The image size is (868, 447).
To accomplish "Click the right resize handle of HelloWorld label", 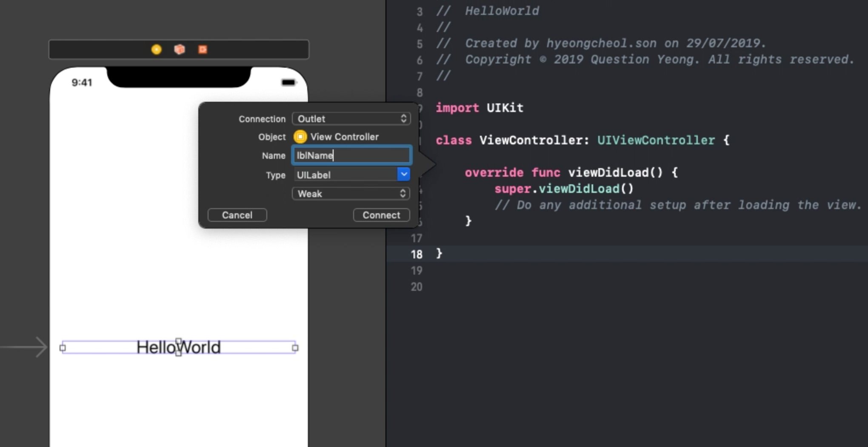I will coord(295,348).
